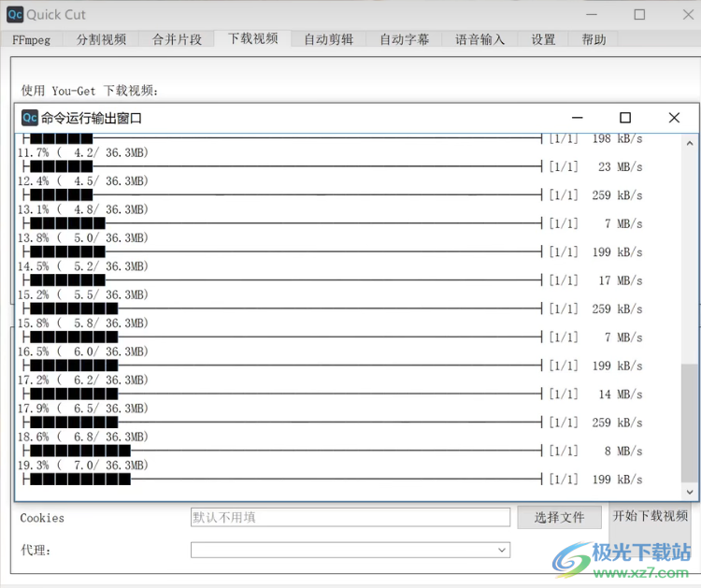Click the 17 MB/s speed value
701x588 pixels.
point(621,280)
